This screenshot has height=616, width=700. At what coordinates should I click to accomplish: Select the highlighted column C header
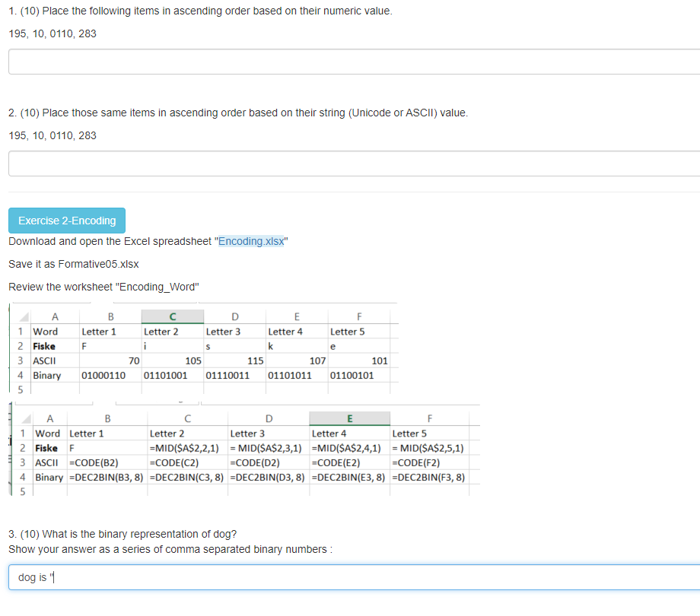tap(172, 316)
